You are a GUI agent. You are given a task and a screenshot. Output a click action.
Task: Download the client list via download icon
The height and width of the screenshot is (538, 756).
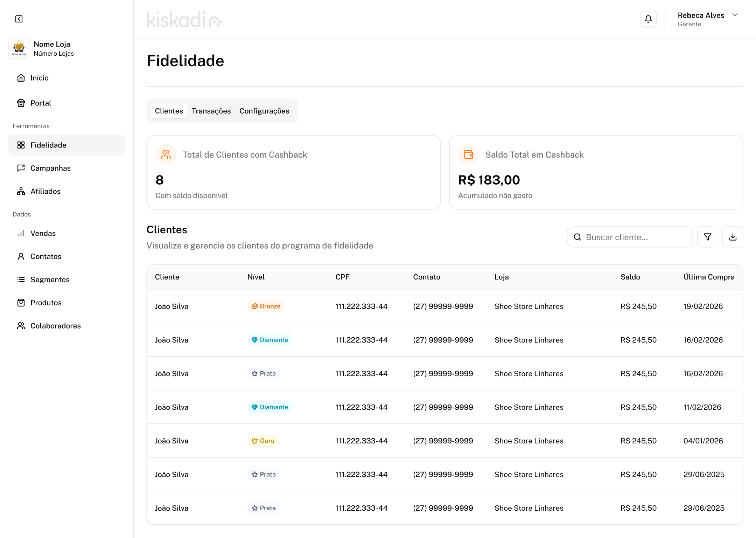pos(733,237)
